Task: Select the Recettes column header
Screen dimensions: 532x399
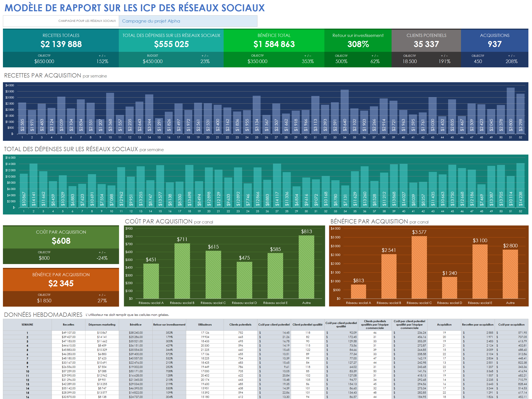Action: (69, 325)
